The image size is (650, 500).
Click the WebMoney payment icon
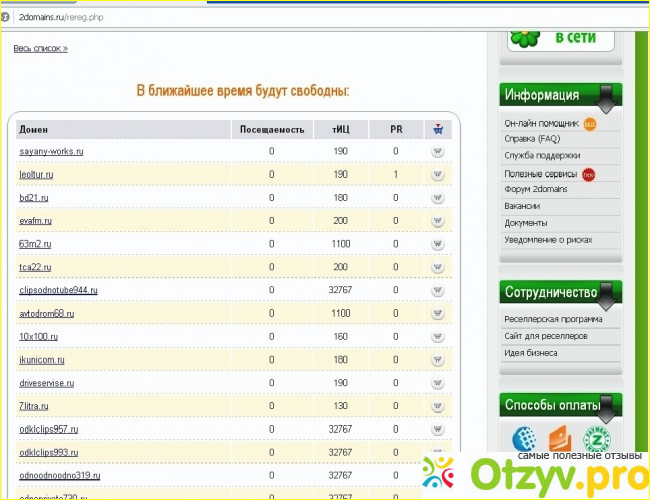[523, 438]
